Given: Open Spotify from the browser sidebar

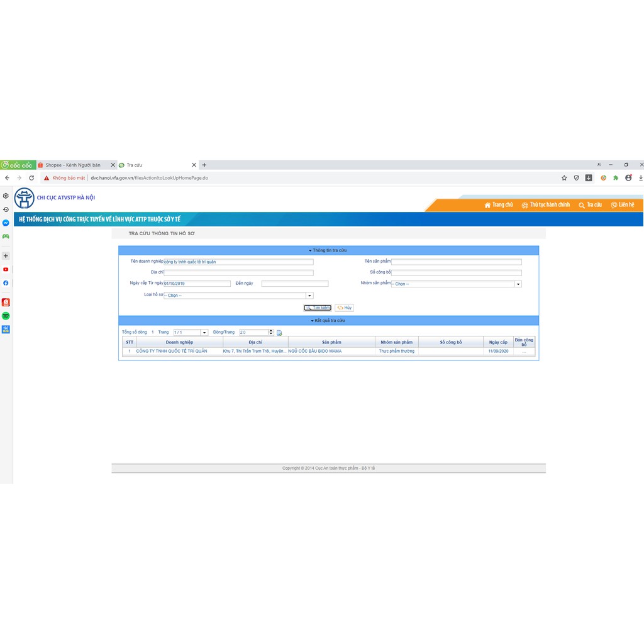Looking at the screenshot, I should [6, 316].
